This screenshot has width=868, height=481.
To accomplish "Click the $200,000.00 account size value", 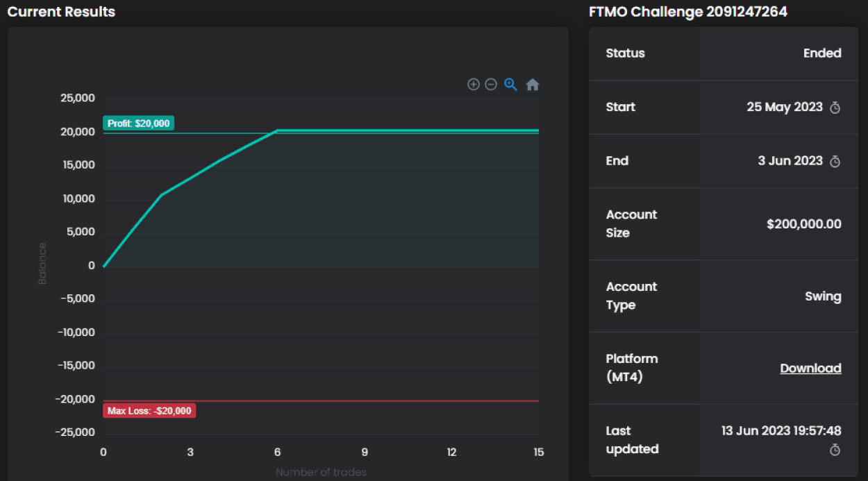I will [803, 224].
